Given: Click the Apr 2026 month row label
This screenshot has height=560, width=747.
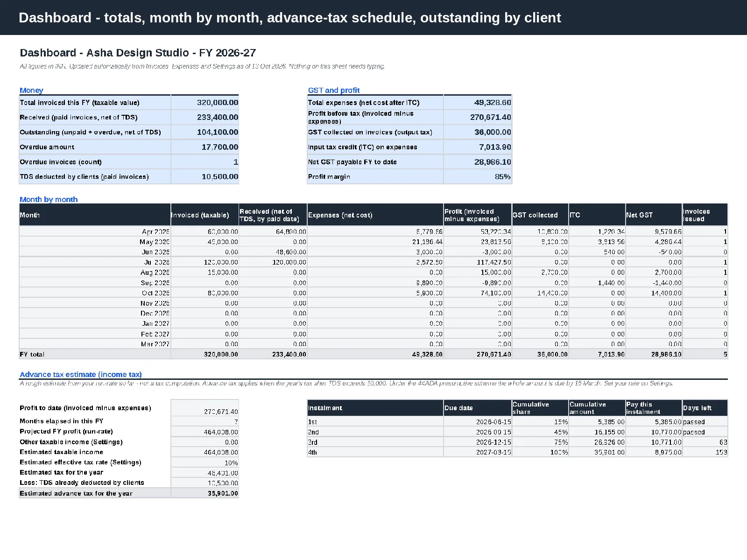Looking at the screenshot, I should pyautogui.click(x=95, y=231).
